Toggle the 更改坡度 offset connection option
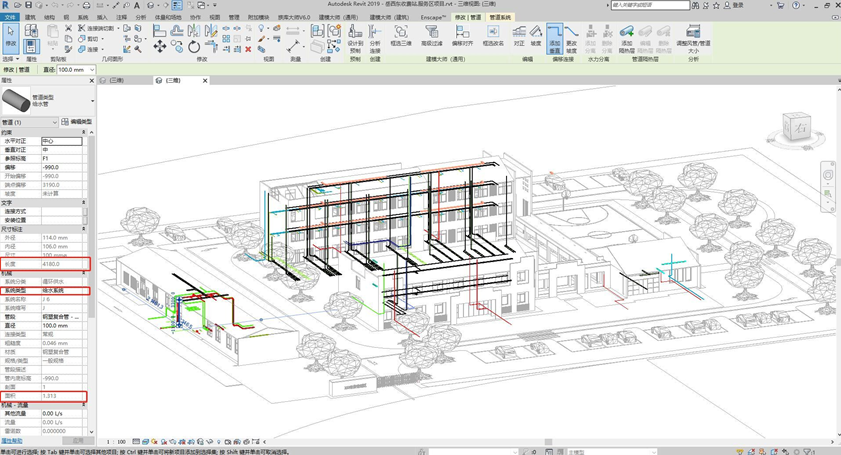 coord(572,36)
